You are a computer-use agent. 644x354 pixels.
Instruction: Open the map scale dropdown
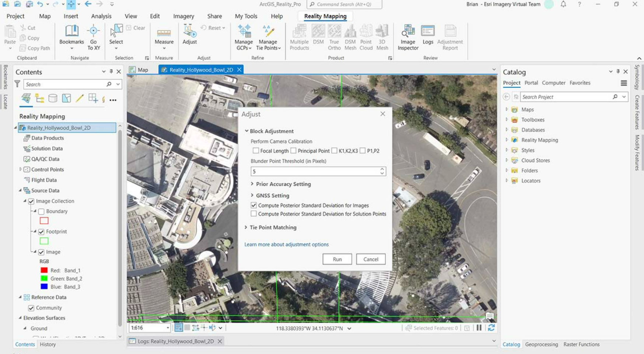click(168, 328)
